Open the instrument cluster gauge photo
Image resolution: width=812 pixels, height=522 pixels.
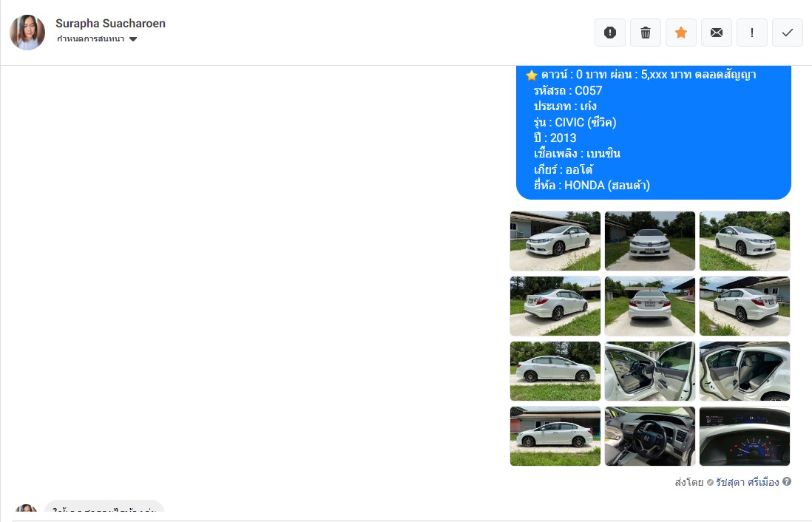745,436
